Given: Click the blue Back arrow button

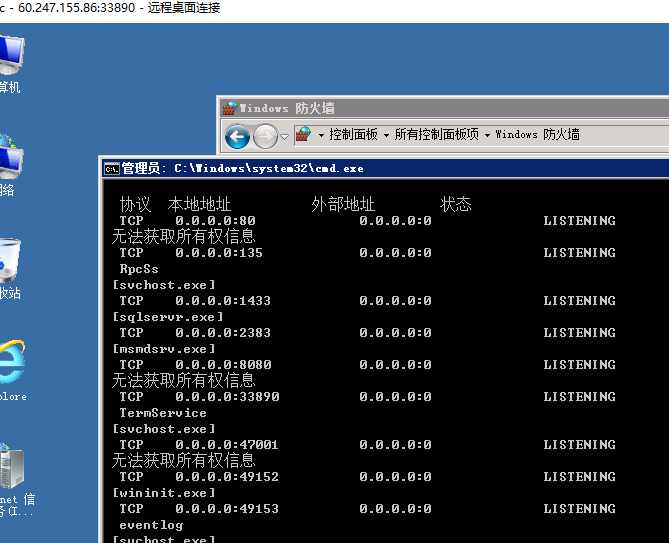Looking at the screenshot, I should tap(237, 135).
